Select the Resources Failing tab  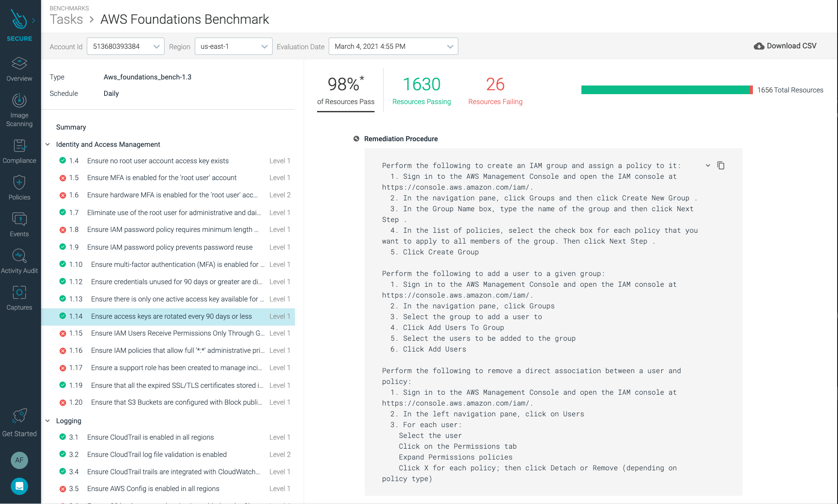point(495,90)
